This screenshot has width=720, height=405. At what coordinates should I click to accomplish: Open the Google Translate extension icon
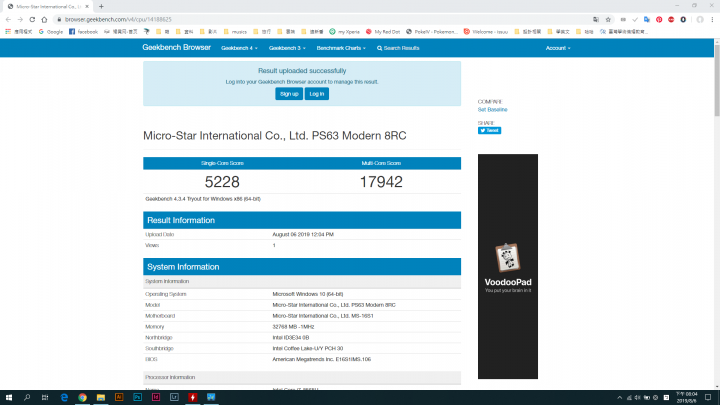pyautogui.click(x=647, y=19)
